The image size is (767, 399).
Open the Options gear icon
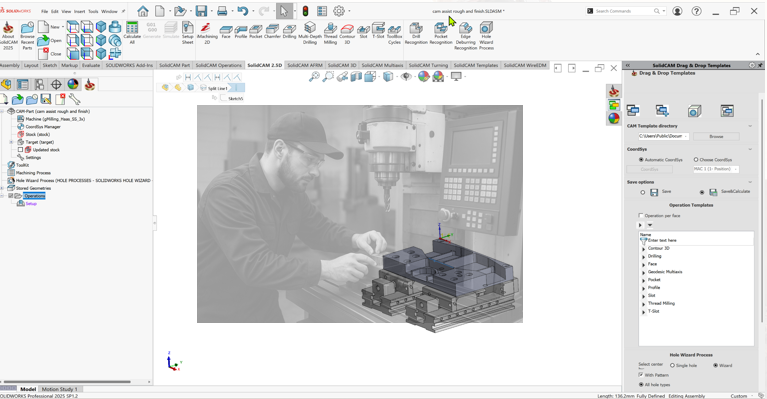pos(339,11)
